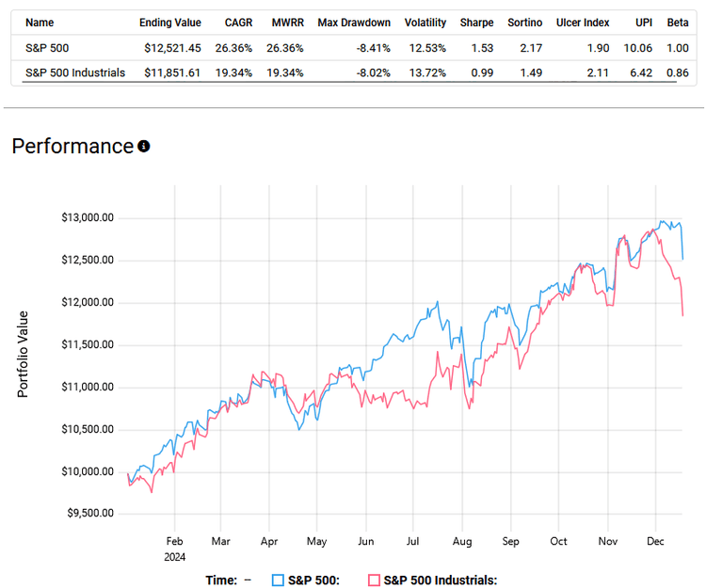Click the S&P 500 Industrials legend label
Viewport: 706px width, 588px height.
click(441, 580)
